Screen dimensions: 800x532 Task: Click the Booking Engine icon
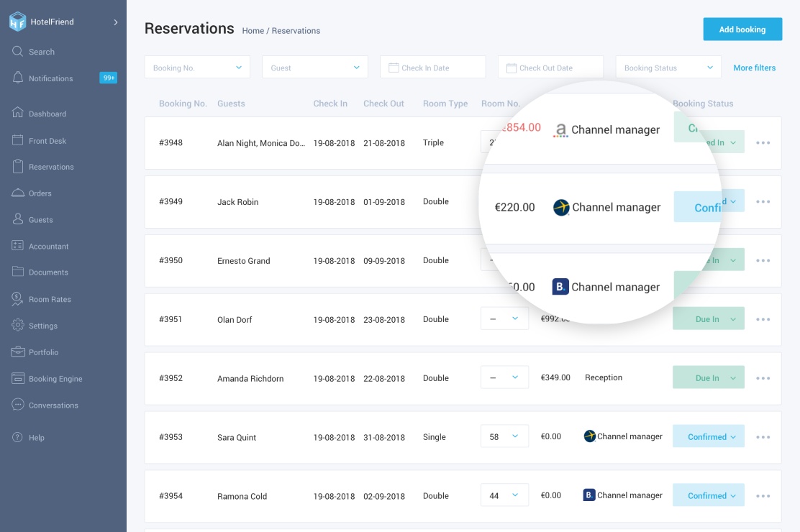pos(17,378)
